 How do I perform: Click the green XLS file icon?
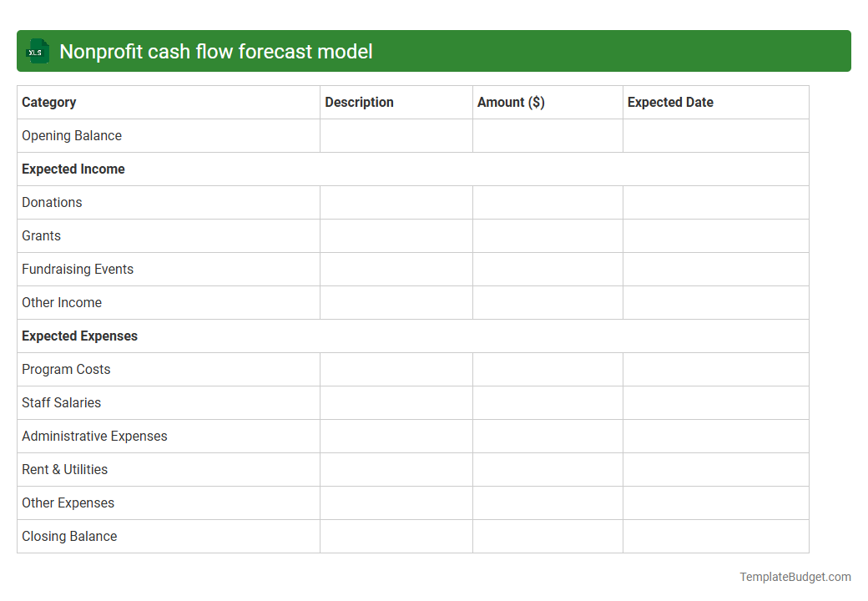coord(37,51)
